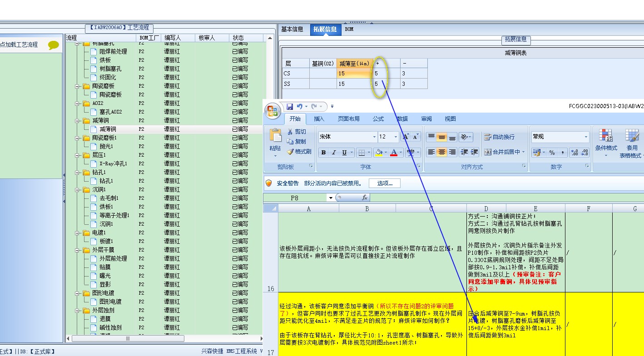Open the font size dropdown showing 12
The width and height of the screenshot is (644, 356).
pyautogui.click(x=396, y=137)
